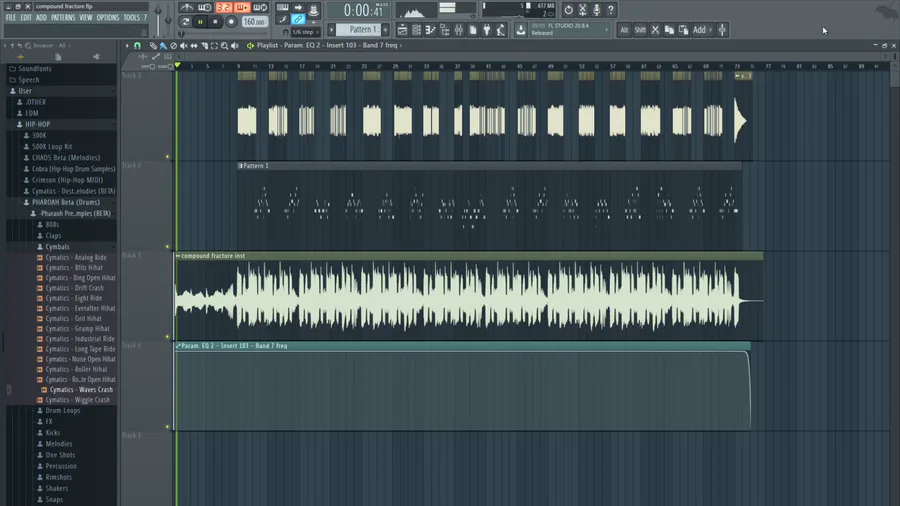
Task: Toggle wait for input before recording
Action: (x=205, y=7)
